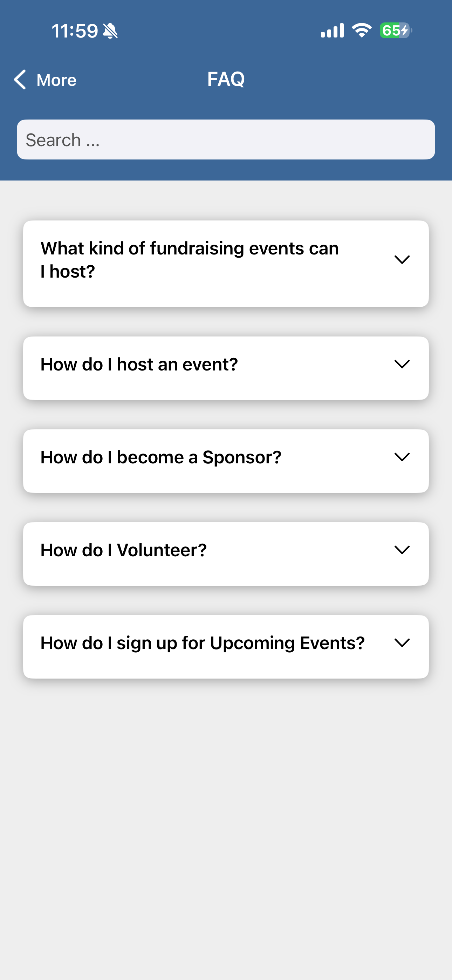Tap the back chevron icon
The height and width of the screenshot is (980, 452).
pos(20,80)
